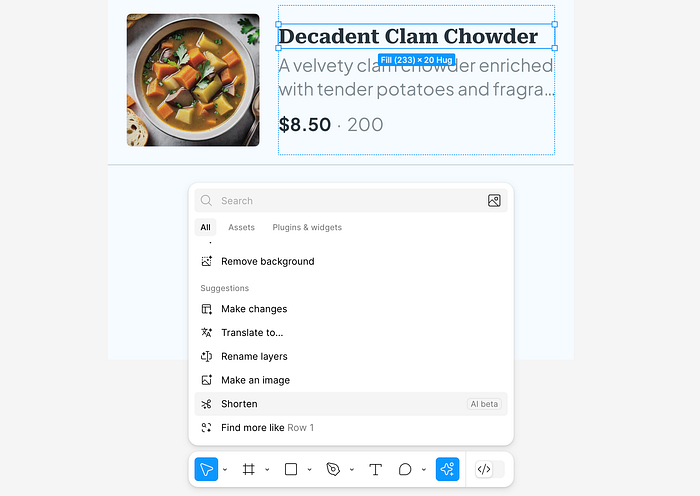700x496 pixels.
Task: Choose Translate to... suggestion
Action: pyautogui.click(x=351, y=333)
